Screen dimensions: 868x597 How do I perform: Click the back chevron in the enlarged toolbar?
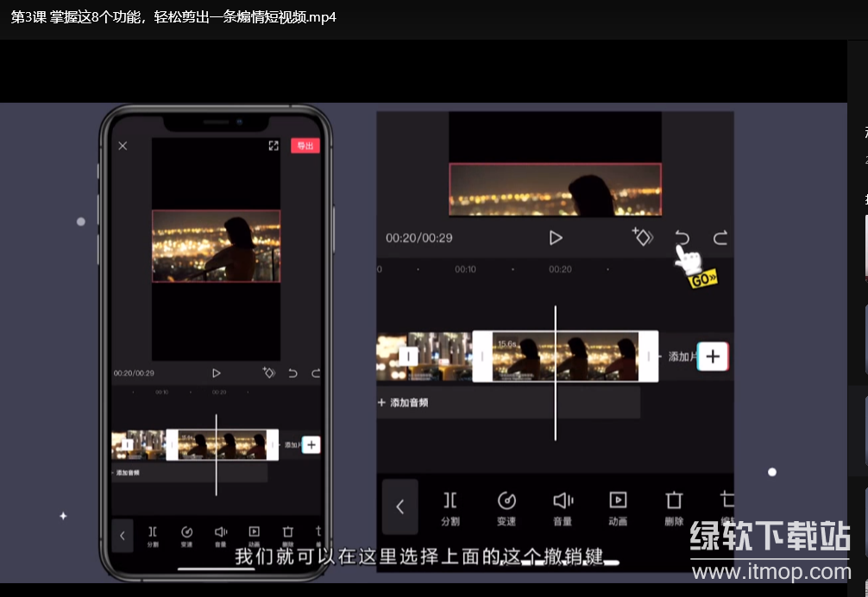[399, 507]
